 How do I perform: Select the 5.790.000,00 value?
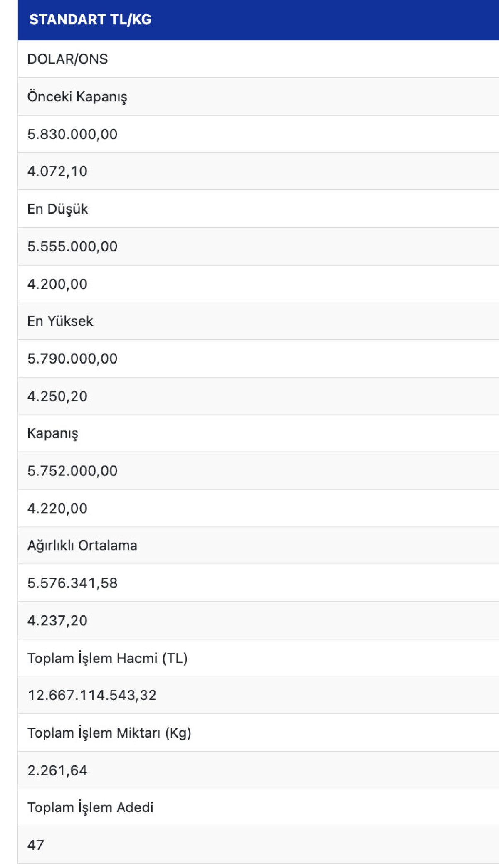[x=72, y=359]
